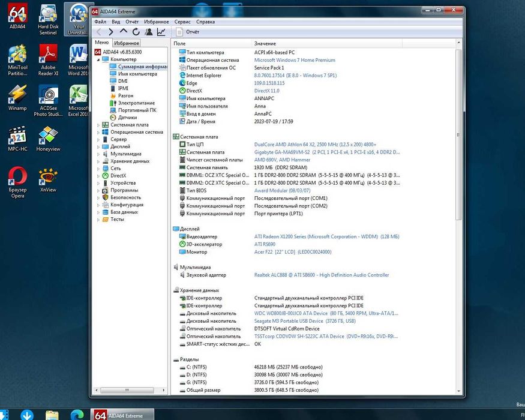Expand the Тесты tree node

pos(98,220)
